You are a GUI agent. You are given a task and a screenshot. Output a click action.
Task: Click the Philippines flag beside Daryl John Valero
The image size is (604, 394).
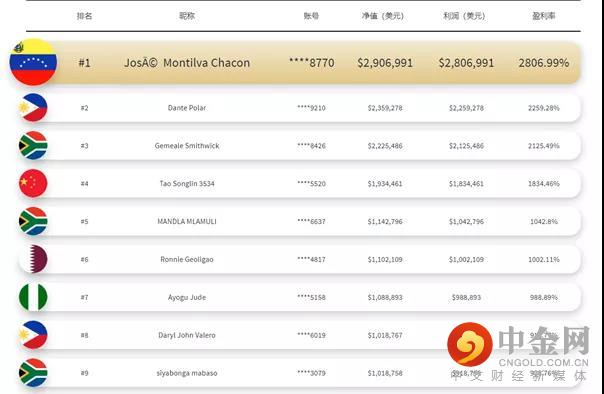tap(33, 335)
